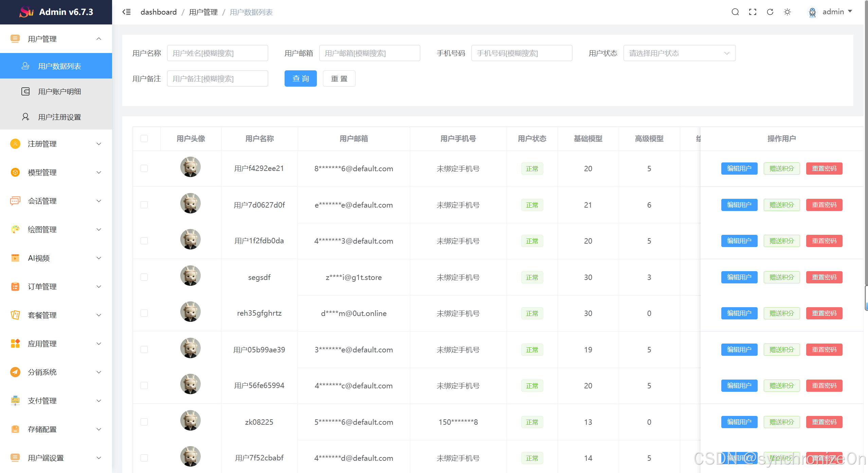Screen dimensions: 868x473
Task: Select the checkbox for user segsdf
Action: tap(144, 277)
